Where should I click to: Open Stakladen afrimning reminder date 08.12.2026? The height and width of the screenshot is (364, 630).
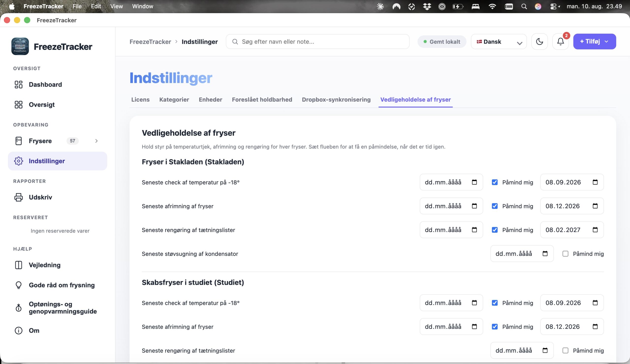click(x=572, y=206)
